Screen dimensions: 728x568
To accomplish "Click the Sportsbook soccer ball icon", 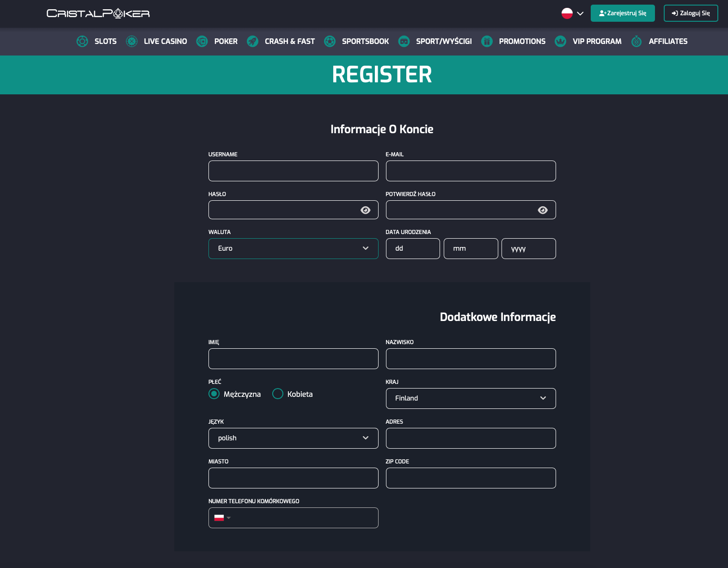I will pos(330,41).
